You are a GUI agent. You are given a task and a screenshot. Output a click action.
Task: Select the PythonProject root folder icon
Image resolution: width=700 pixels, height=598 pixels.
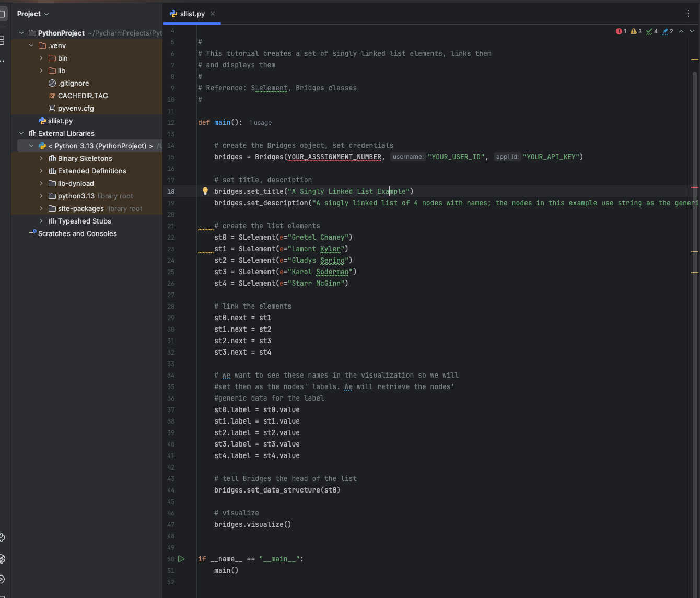click(32, 33)
